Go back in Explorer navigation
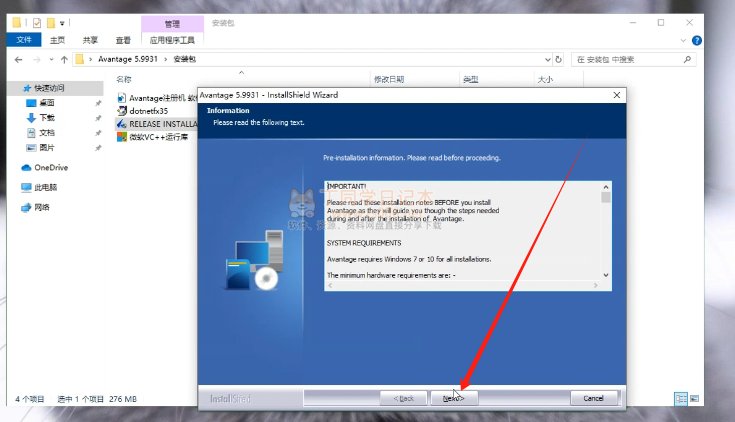This screenshot has width=735, height=422. pyautogui.click(x=18, y=60)
